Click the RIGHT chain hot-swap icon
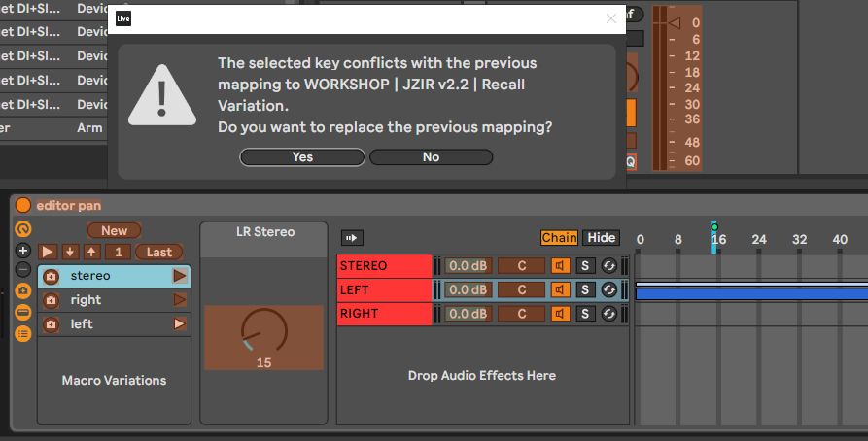Image resolution: width=868 pixels, height=441 pixels. pyautogui.click(x=608, y=314)
